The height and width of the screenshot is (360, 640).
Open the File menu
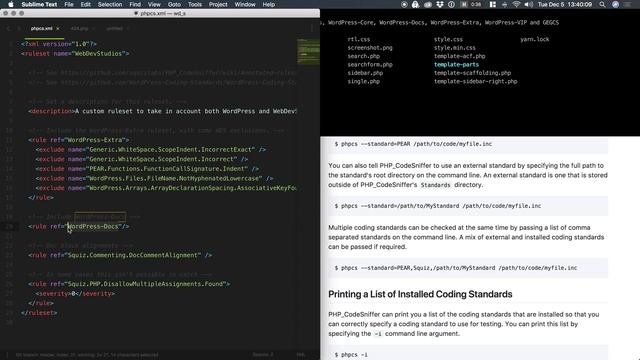pos(69,4)
